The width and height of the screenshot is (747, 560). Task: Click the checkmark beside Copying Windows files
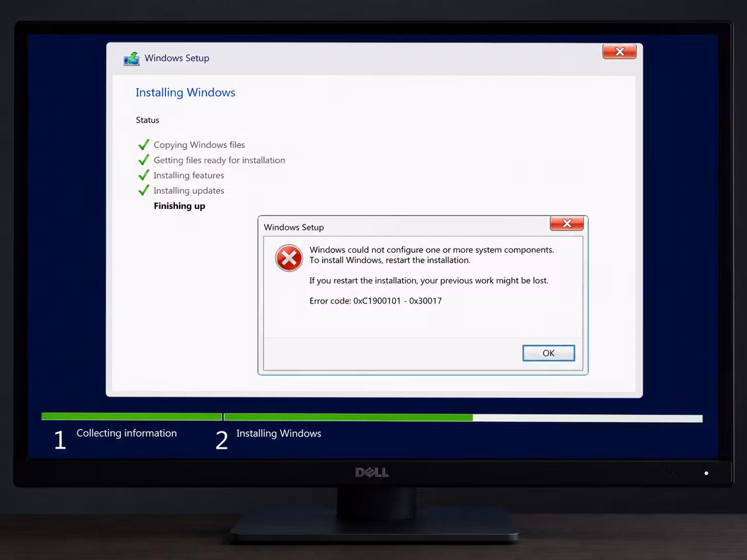[x=144, y=144]
